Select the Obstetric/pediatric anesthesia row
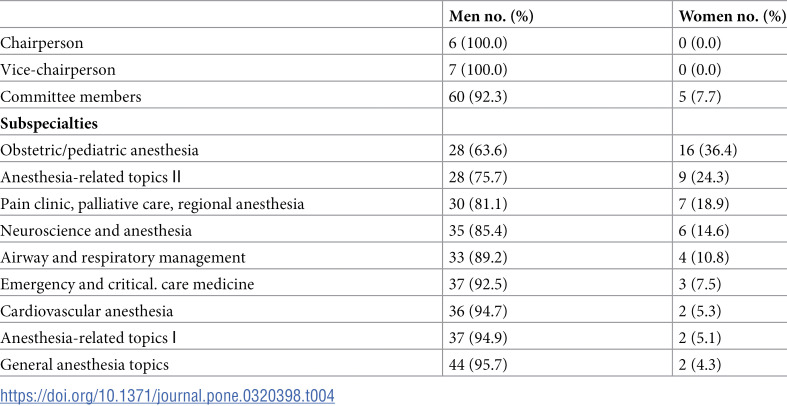Viewport: 787px width, 406px height. coord(394,151)
